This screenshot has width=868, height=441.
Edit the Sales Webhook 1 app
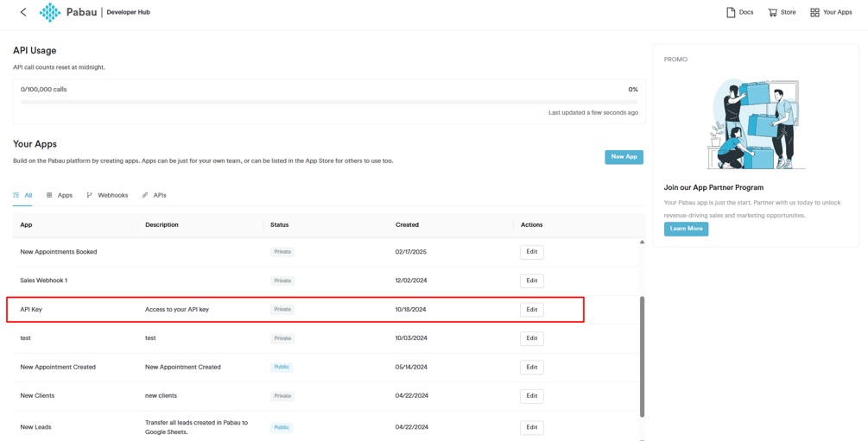click(x=531, y=280)
